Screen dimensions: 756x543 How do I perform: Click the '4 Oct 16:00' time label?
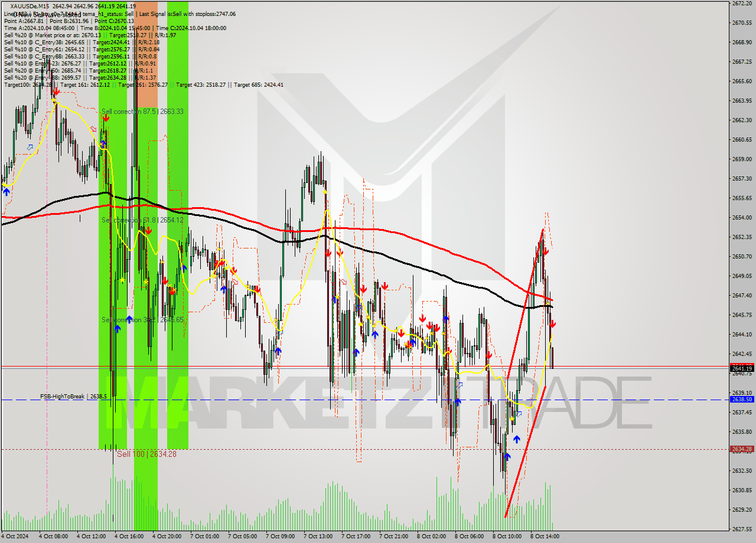point(129,537)
